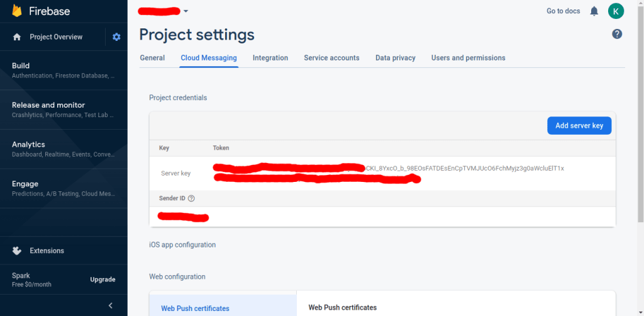Open Project Overview link
Image resolution: width=644 pixels, height=316 pixels.
click(56, 37)
